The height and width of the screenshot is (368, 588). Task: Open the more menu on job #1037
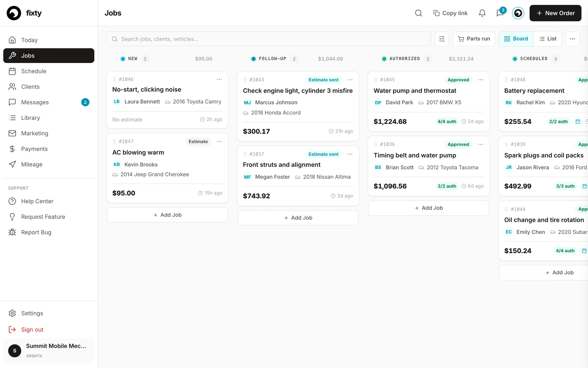pos(350,154)
